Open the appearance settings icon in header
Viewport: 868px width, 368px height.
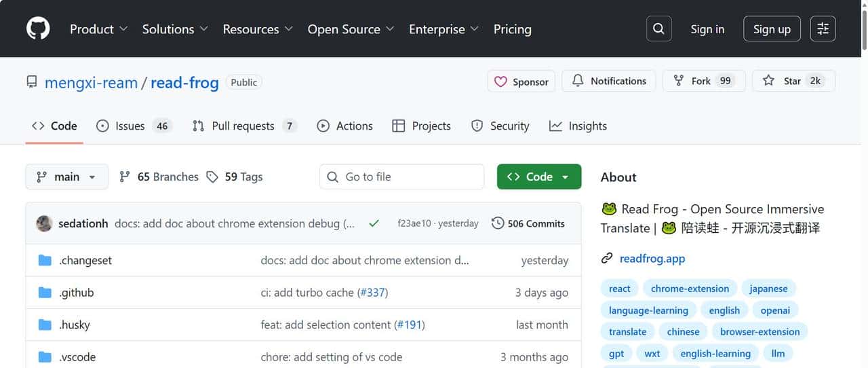pos(823,29)
